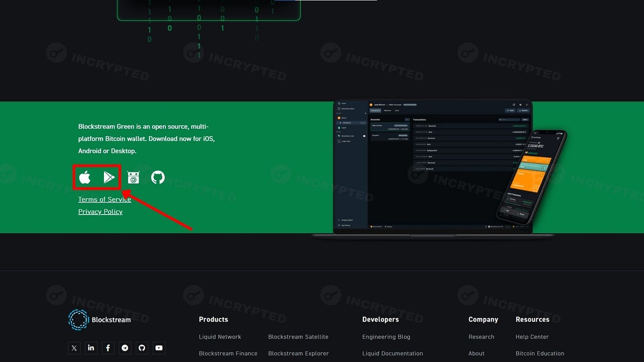Open the LinkedIn social icon
Image resolution: width=644 pixels, height=362 pixels.
tap(91, 348)
